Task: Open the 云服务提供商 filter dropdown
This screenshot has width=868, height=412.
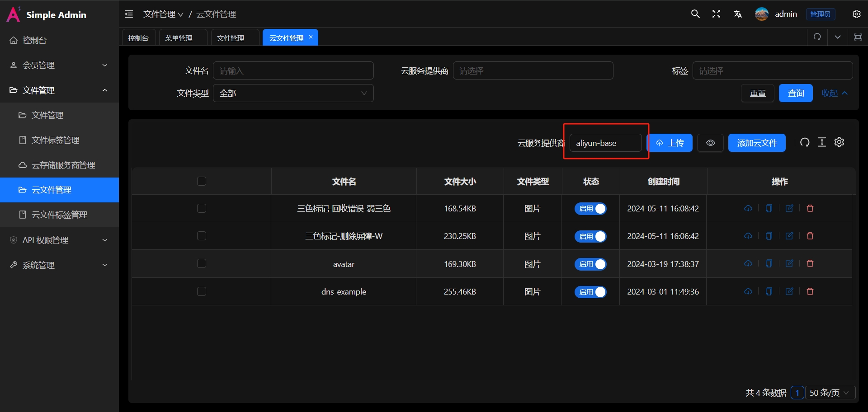Action: [533, 70]
